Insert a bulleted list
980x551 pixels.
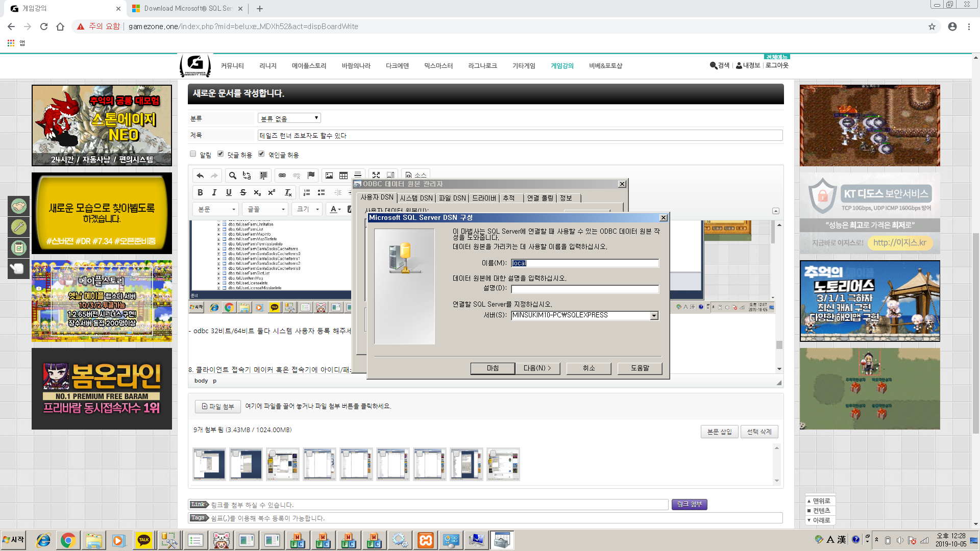click(321, 192)
